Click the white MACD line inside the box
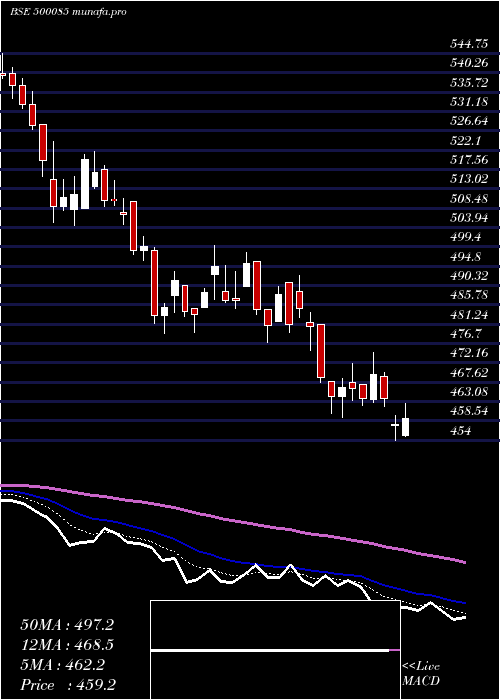 click(270, 651)
